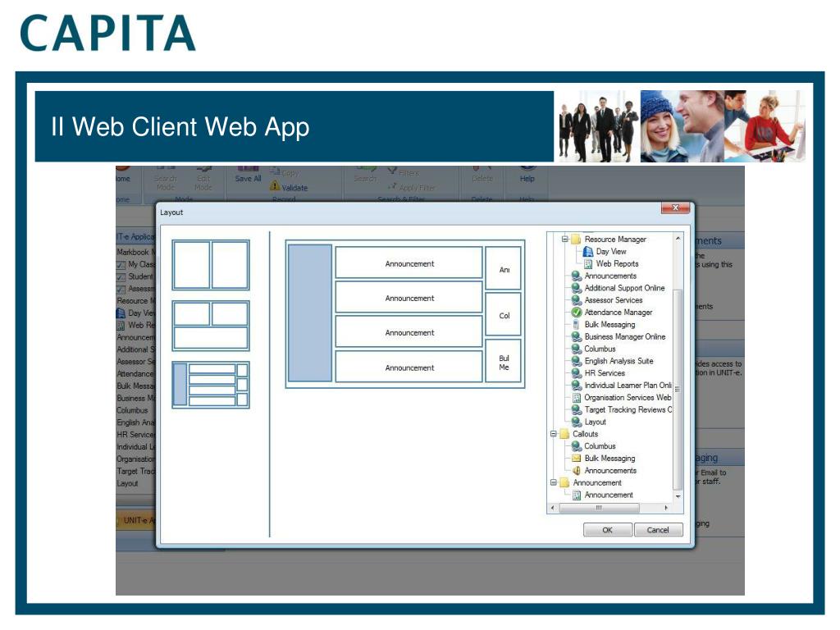Toggle the Assessm checkbox in background window
This screenshot has height=630, width=840.
coord(121,290)
